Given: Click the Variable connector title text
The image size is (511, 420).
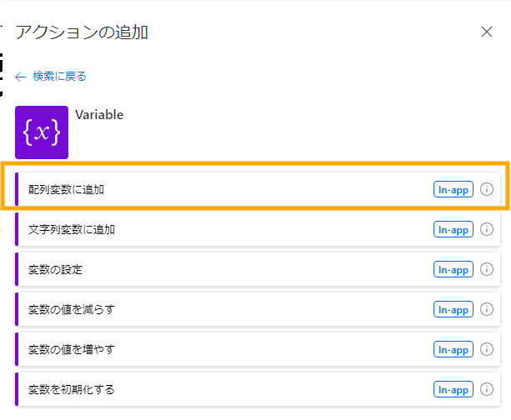Looking at the screenshot, I should pos(99,115).
